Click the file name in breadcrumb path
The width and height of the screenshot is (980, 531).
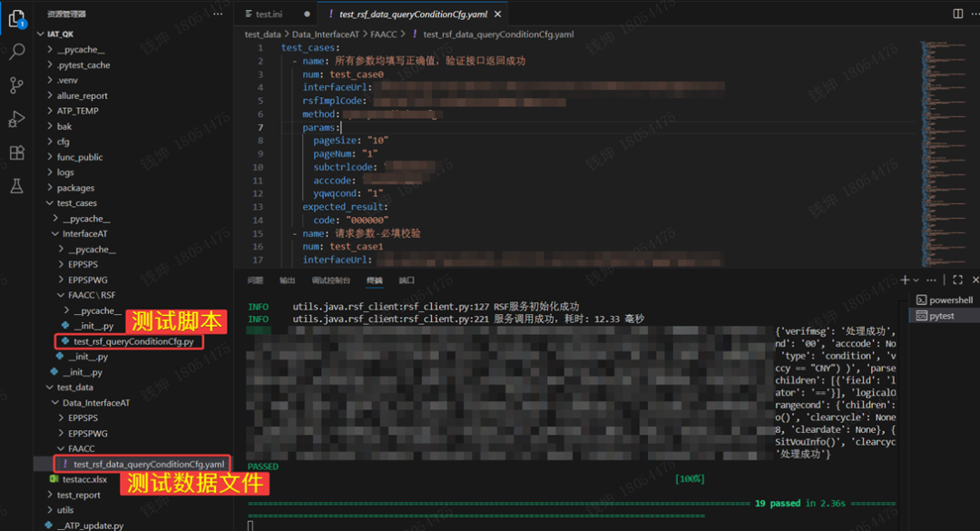498,34
